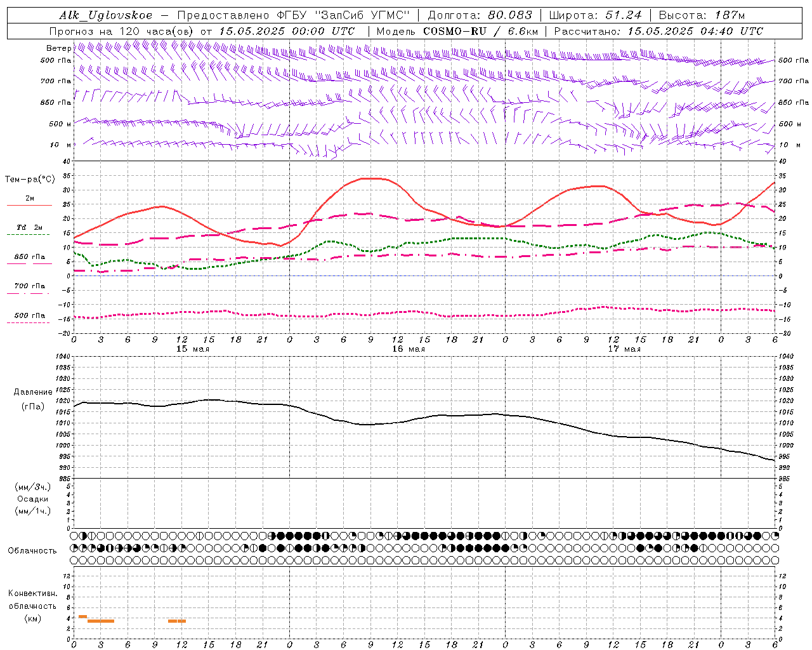This screenshot has width=812, height=650.
Task: Click the 850 гПа temperature legend entry
Action: click(30, 257)
